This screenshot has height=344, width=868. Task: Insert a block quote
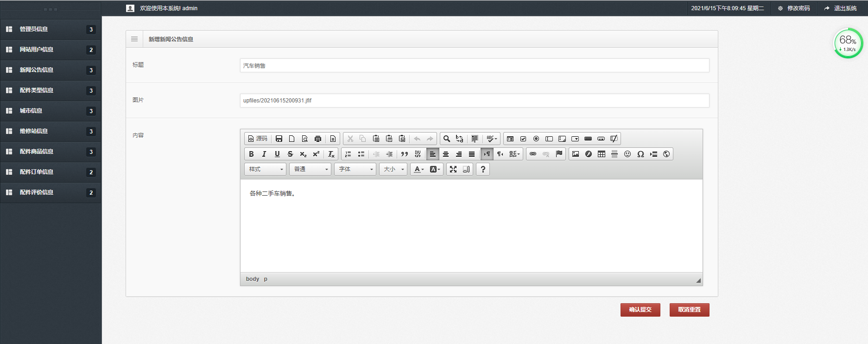(405, 154)
